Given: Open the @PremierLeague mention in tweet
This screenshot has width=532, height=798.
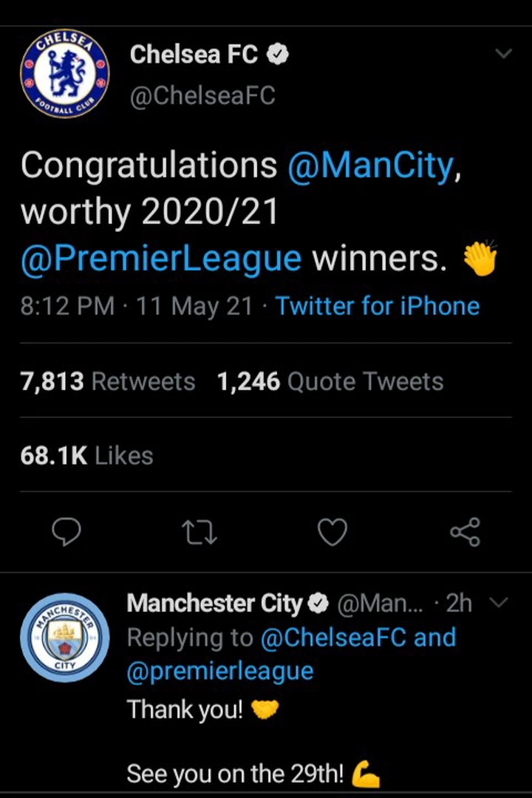Looking at the screenshot, I should (161, 258).
